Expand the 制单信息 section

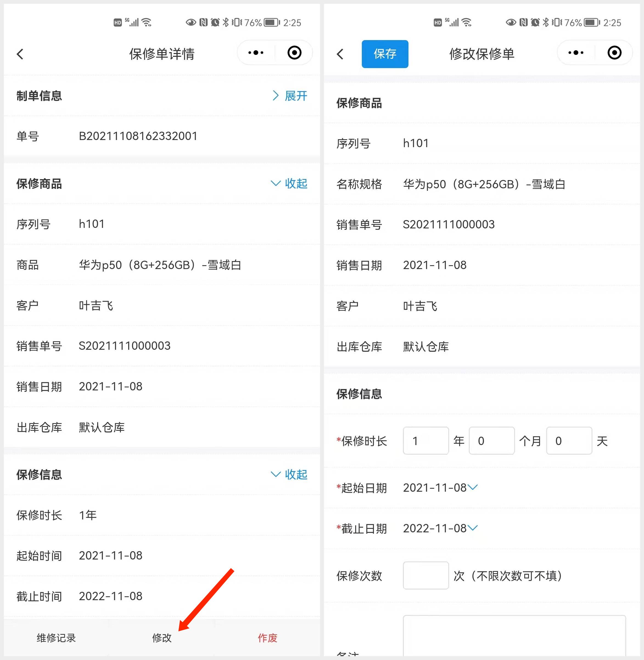pyautogui.click(x=290, y=96)
